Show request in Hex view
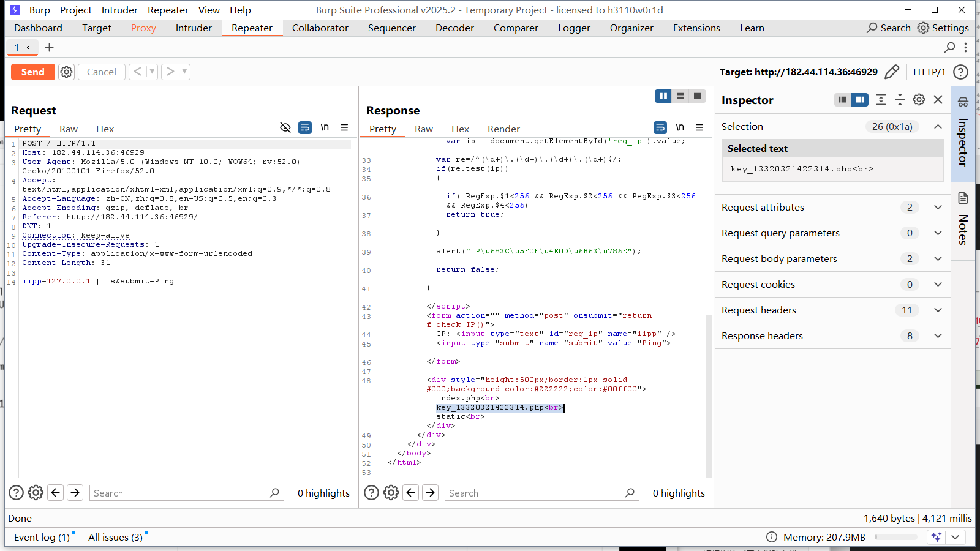 click(x=105, y=129)
